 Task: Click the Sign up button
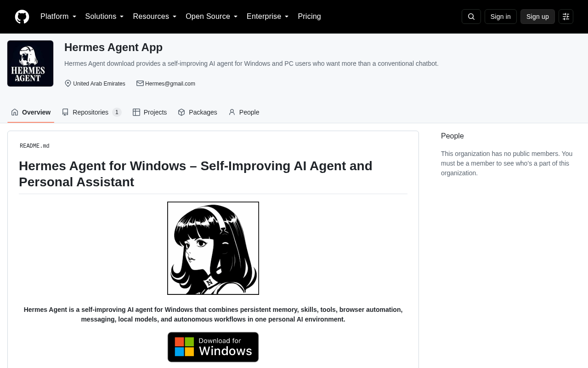coord(537,17)
